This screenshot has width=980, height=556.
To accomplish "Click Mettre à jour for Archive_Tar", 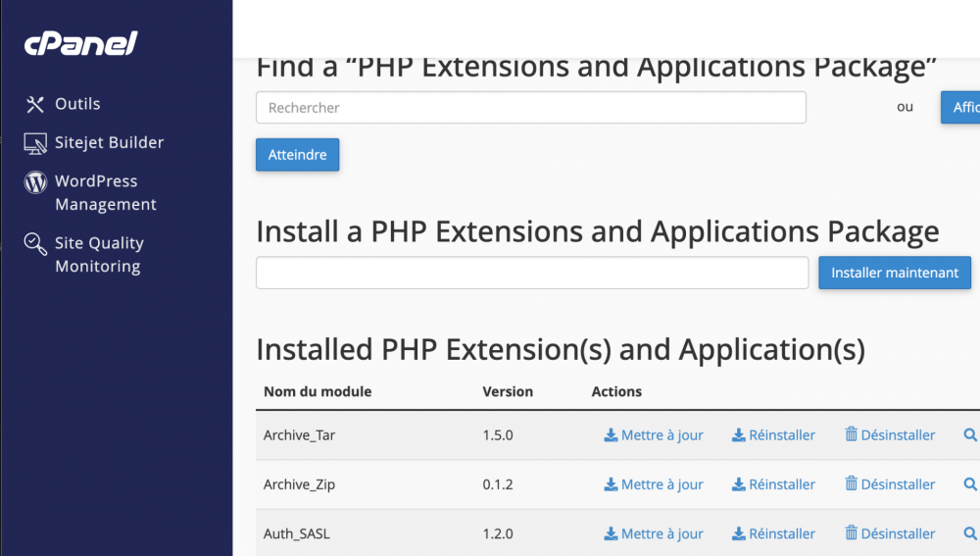I will click(654, 435).
